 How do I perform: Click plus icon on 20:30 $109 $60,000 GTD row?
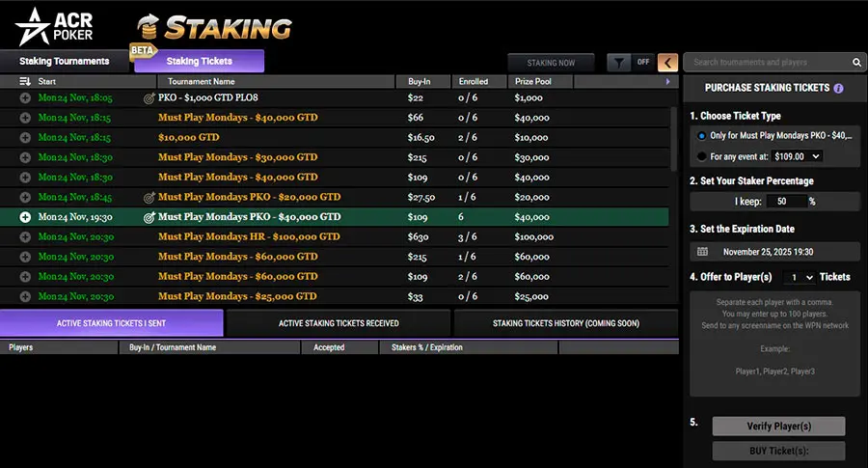pos(25,276)
